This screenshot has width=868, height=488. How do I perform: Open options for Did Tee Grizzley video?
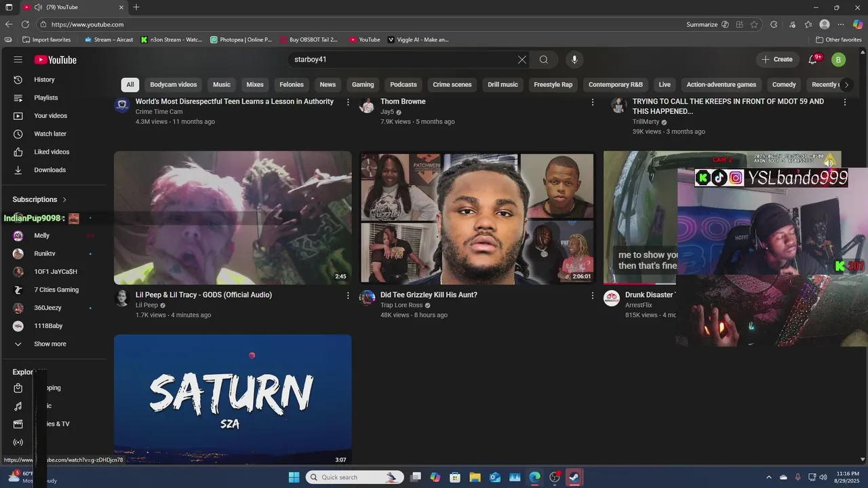pos(593,296)
